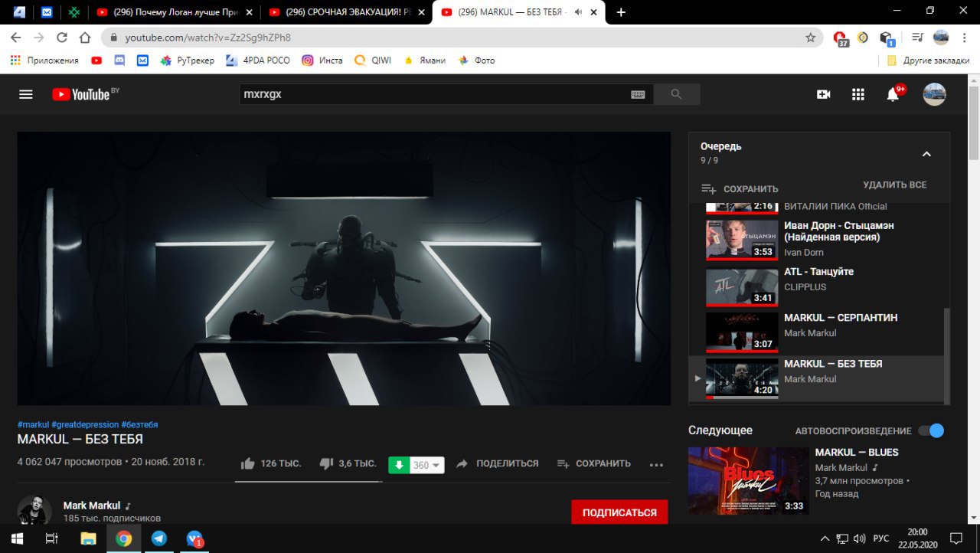This screenshot has height=553, width=980.
Task: Open Telegram from the taskbar
Action: tap(158, 538)
